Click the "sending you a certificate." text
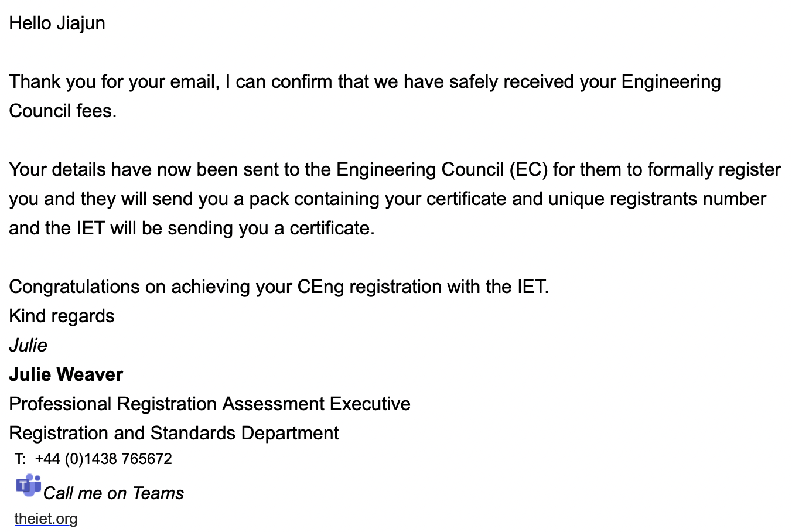This screenshot has height=532, width=792. point(271,228)
